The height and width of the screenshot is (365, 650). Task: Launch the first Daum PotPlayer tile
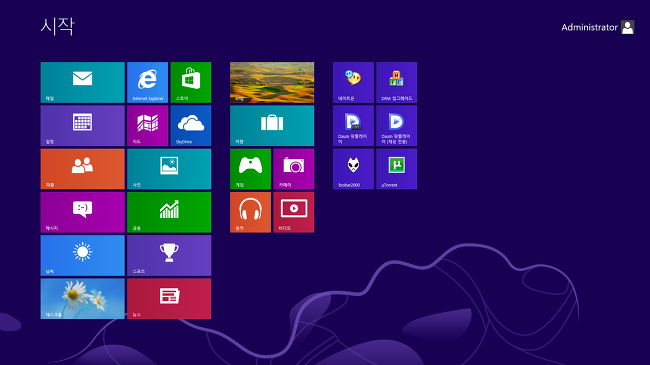click(x=353, y=126)
